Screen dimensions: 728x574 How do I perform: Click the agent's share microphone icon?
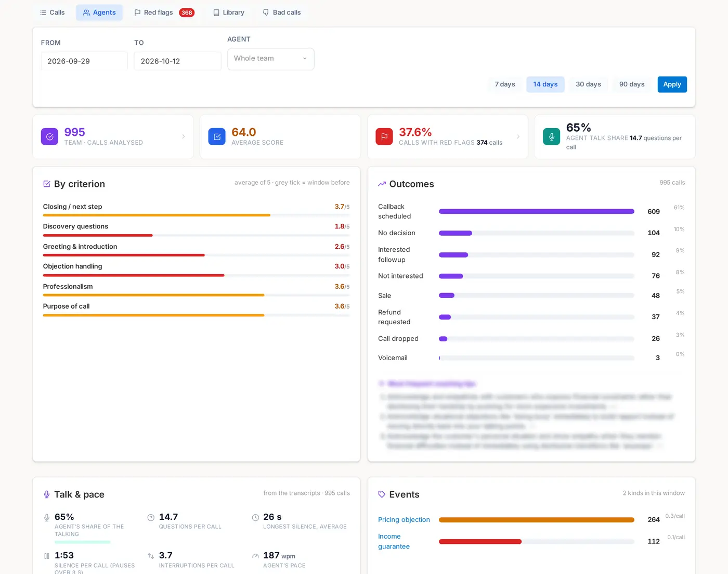pos(47,517)
